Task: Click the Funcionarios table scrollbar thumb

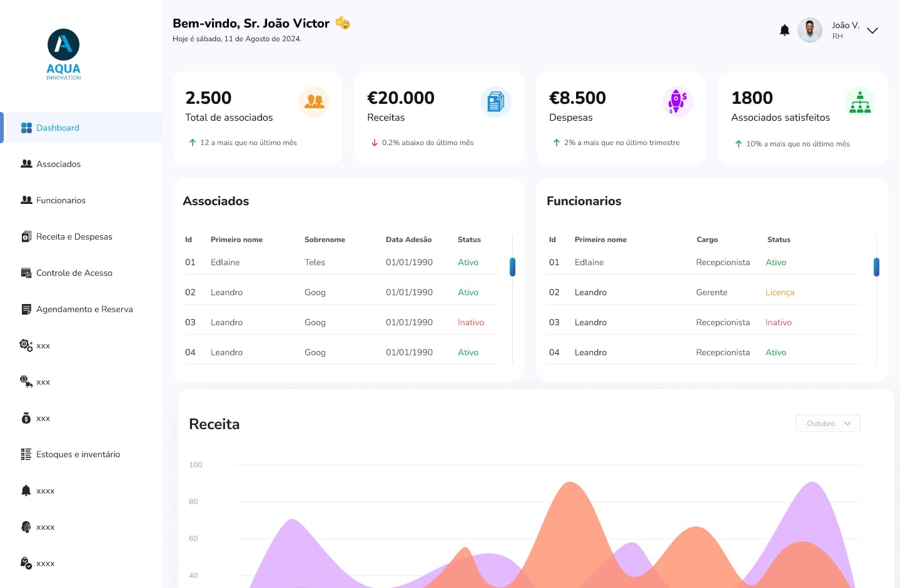Action: pyautogui.click(x=876, y=267)
